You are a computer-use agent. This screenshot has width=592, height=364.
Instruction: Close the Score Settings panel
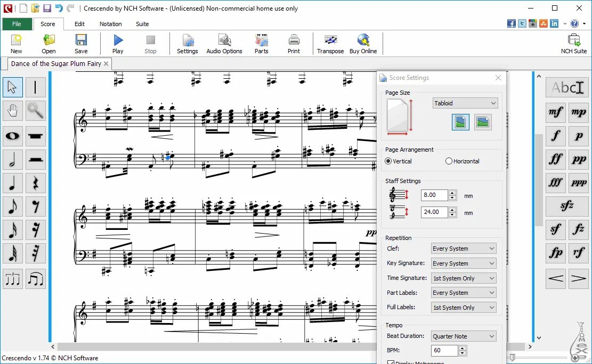click(x=498, y=78)
